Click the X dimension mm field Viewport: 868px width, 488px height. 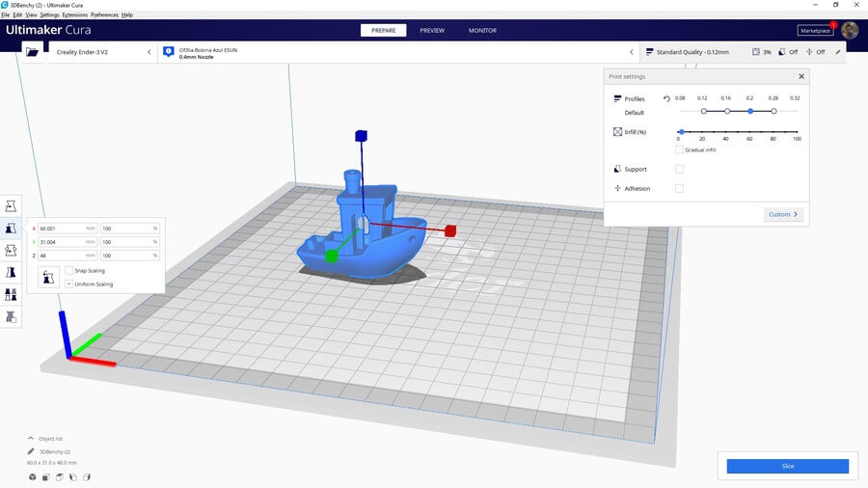(x=68, y=228)
